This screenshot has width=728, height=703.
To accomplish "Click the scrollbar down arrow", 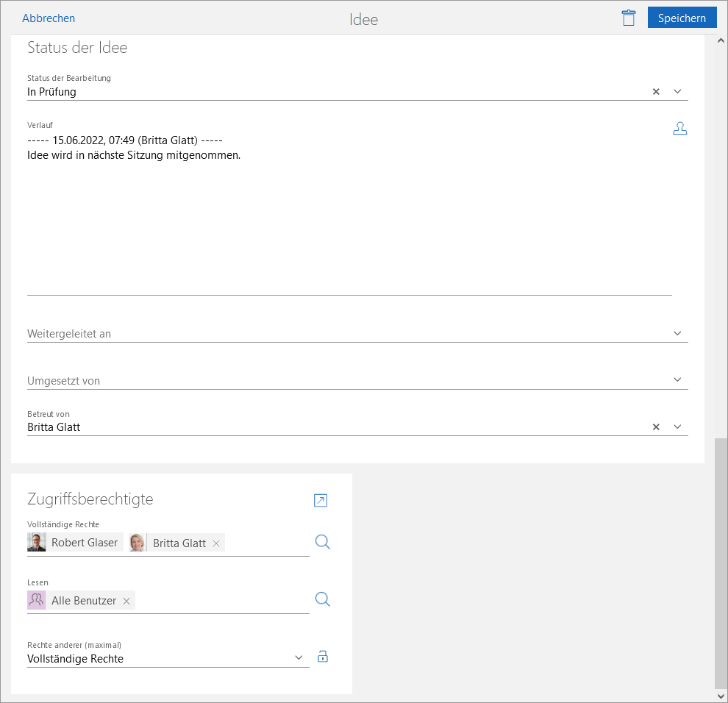I will pyautogui.click(x=721, y=696).
